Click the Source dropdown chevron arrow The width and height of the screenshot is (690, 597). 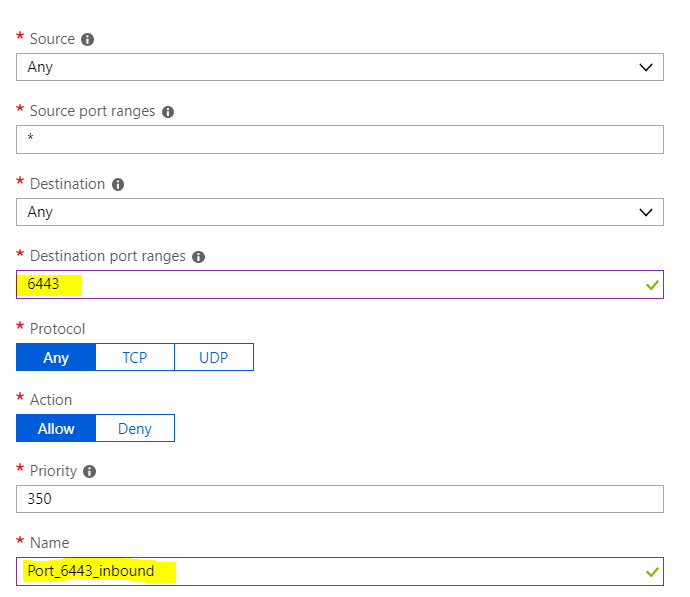(646, 67)
